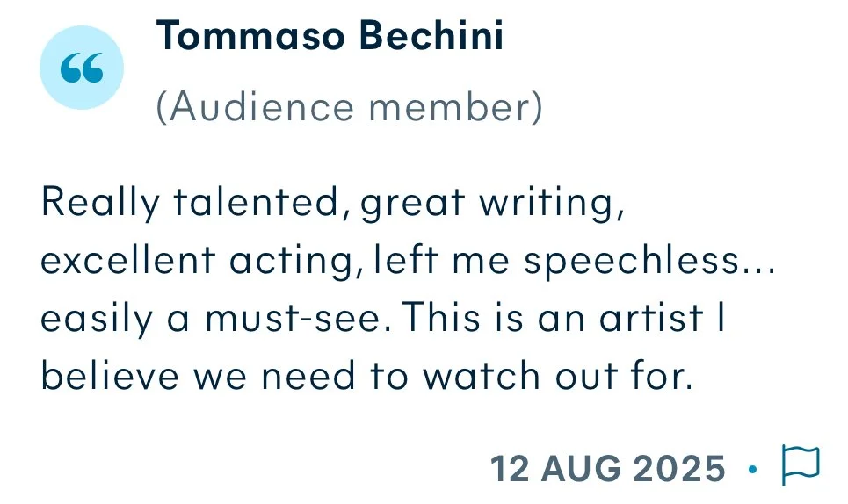
Task: Click the dot separator beside the date
Action: coord(752,470)
